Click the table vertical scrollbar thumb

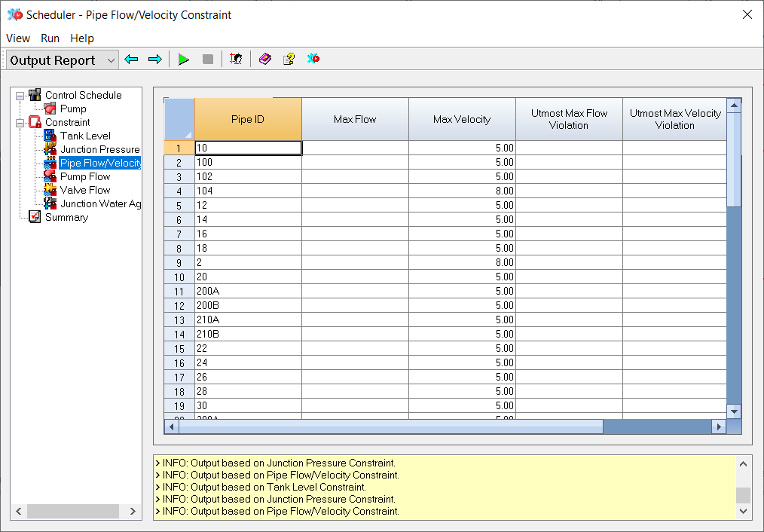pos(734,160)
